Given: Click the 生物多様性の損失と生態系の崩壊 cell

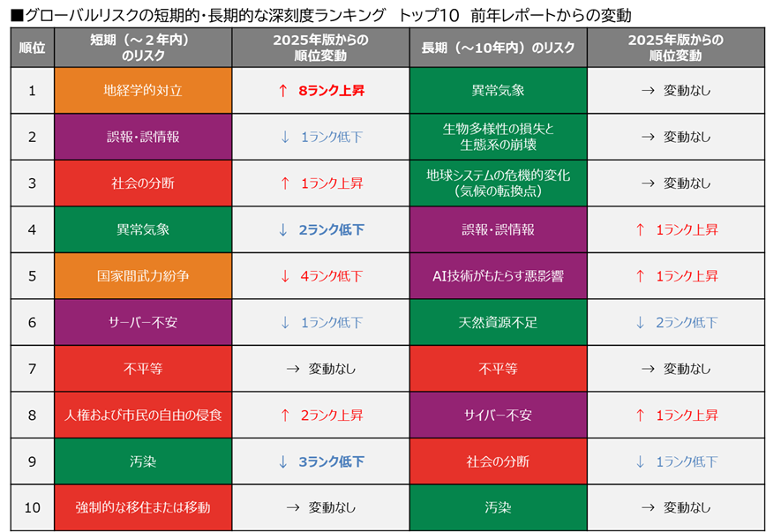Looking at the screenshot, I should click(x=498, y=137).
